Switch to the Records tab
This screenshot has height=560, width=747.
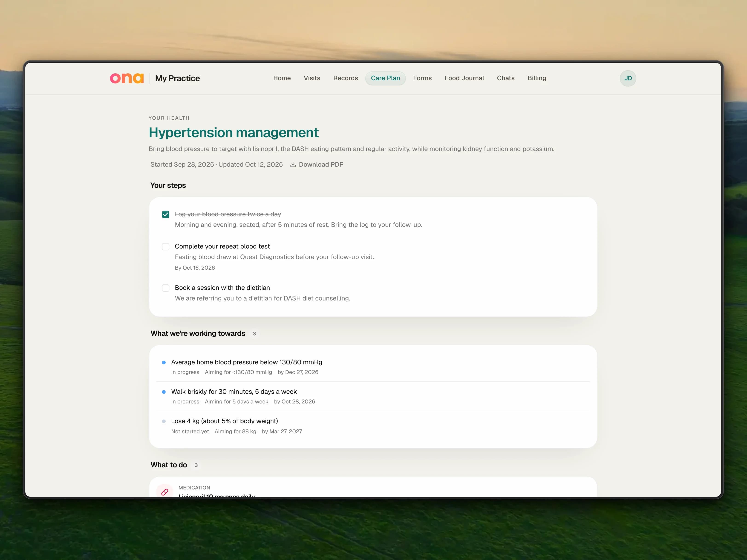coord(346,78)
